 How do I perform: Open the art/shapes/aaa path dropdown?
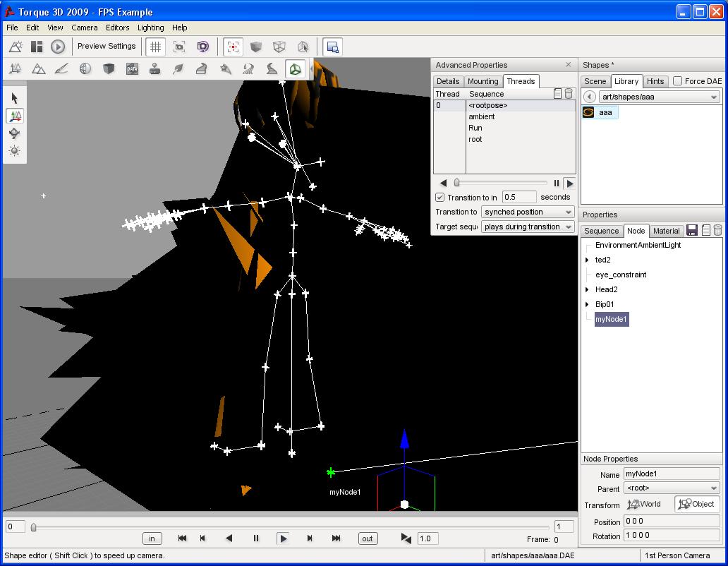[x=660, y=97]
